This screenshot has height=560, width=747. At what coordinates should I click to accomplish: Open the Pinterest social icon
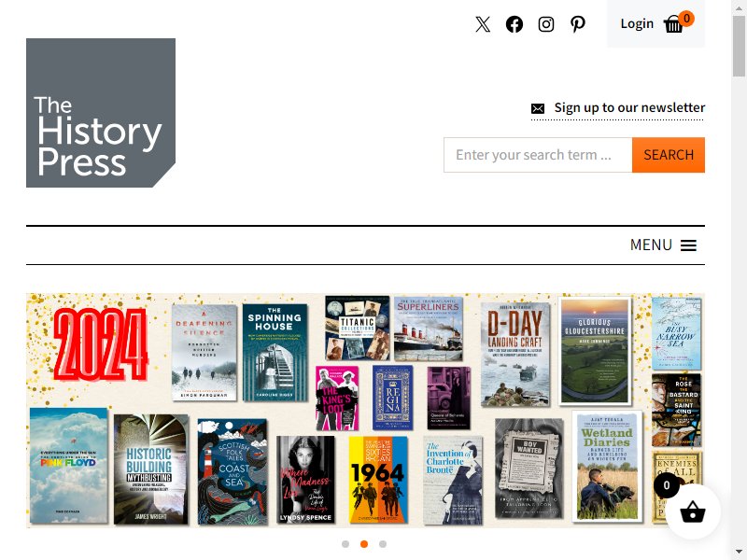578,24
